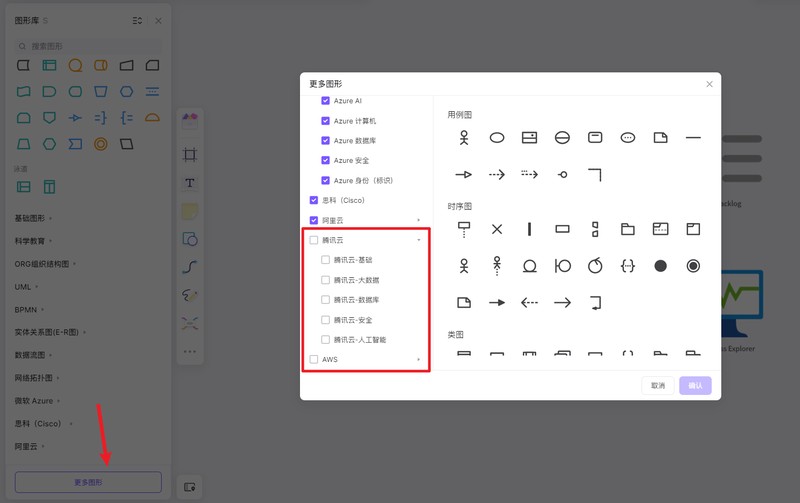Click the 取消 cancel button
Screen dimensions: 800x503
coord(658,385)
